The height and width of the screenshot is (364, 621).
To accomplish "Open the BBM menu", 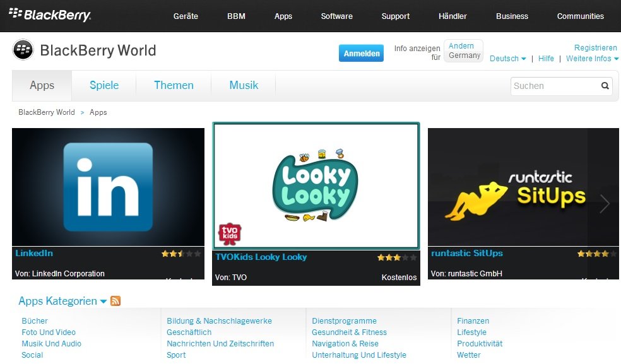I will (x=236, y=16).
